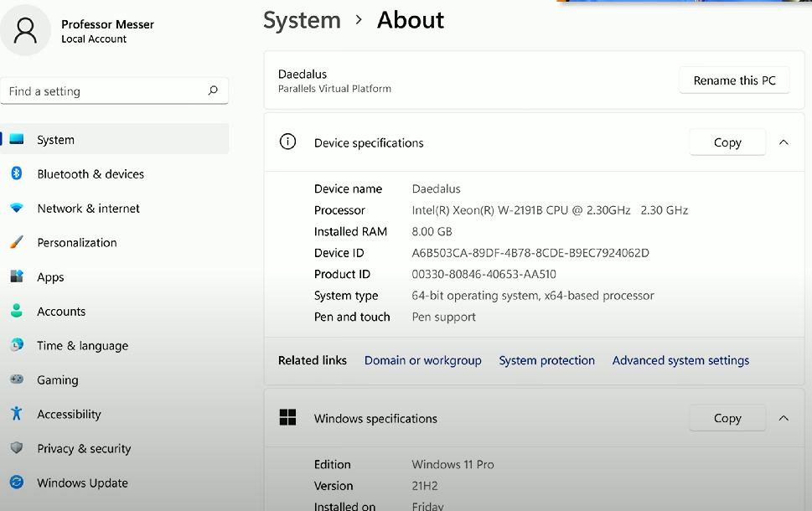This screenshot has height=511, width=812.
Task: Click the Pen support value
Action: pyautogui.click(x=444, y=317)
